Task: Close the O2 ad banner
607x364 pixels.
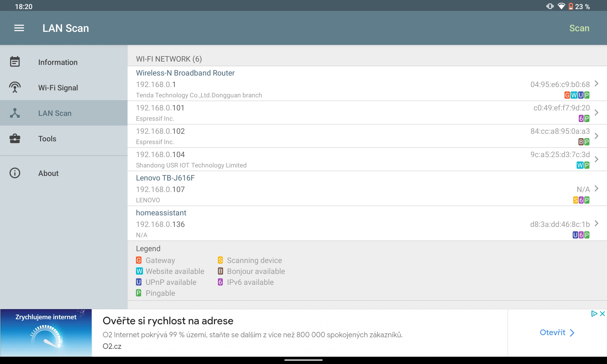Action: click(x=603, y=314)
